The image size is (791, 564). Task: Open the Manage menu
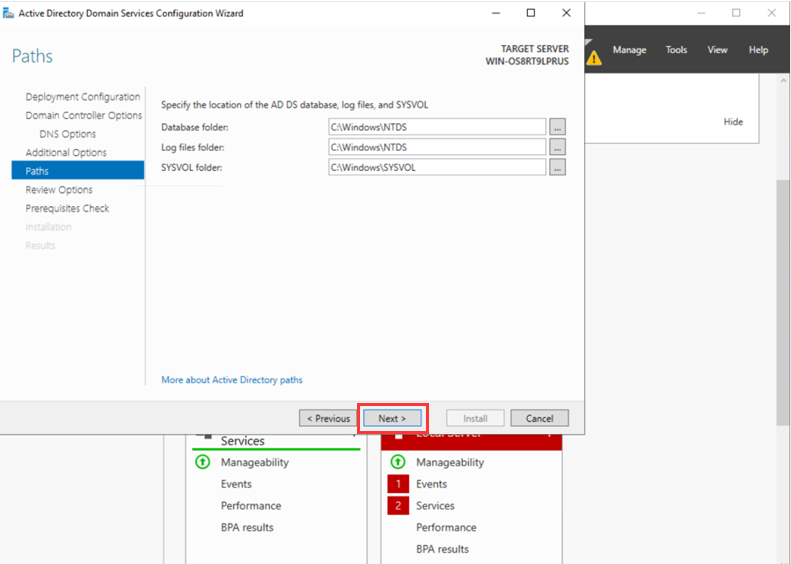pyautogui.click(x=629, y=50)
